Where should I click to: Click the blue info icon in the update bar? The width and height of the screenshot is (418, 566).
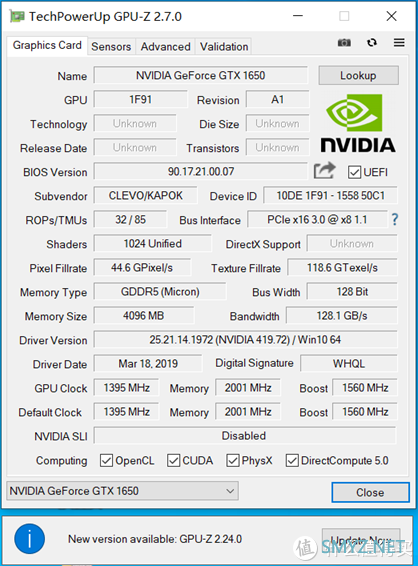pos(30,539)
